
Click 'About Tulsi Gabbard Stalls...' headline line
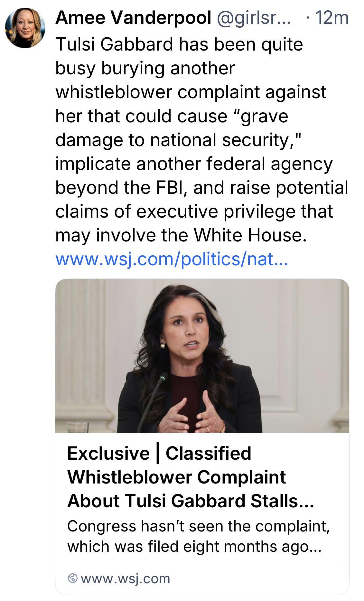(x=190, y=501)
